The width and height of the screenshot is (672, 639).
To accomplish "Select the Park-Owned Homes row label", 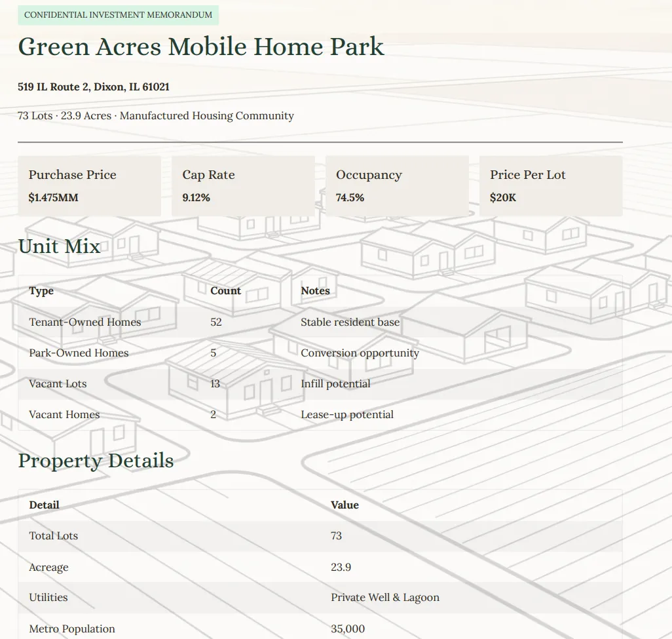I will pos(79,353).
